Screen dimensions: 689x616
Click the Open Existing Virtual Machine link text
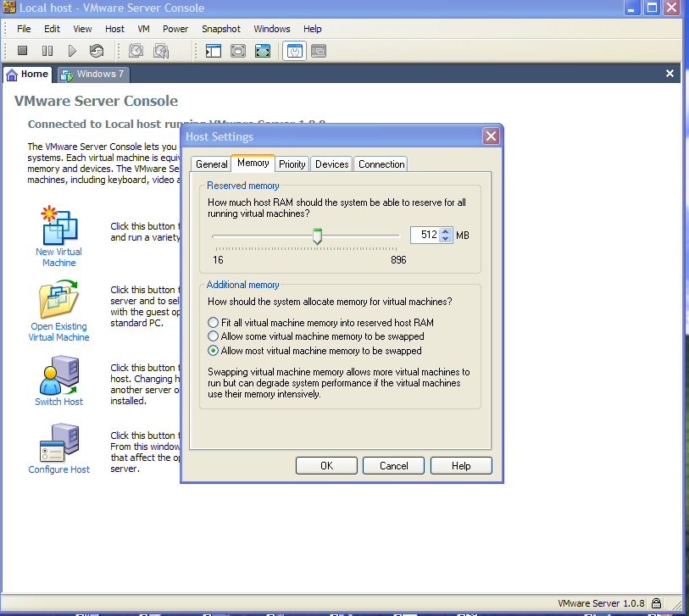[58, 332]
